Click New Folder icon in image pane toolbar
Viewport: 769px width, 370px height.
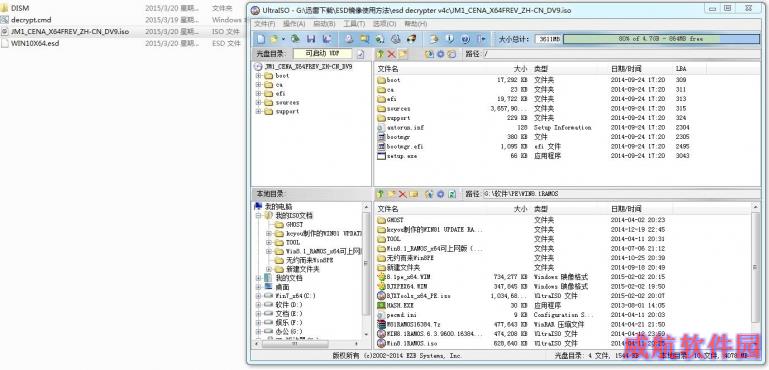coord(403,54)
